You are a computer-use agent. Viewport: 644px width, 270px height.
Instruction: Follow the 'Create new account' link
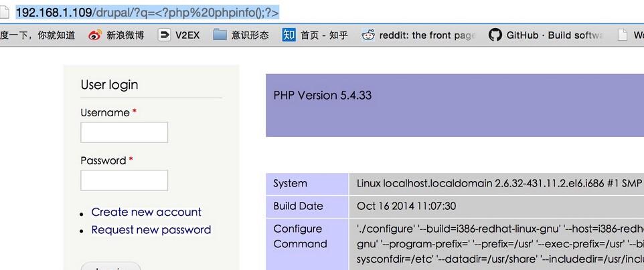pyautogui.click(x=146, y=212)
